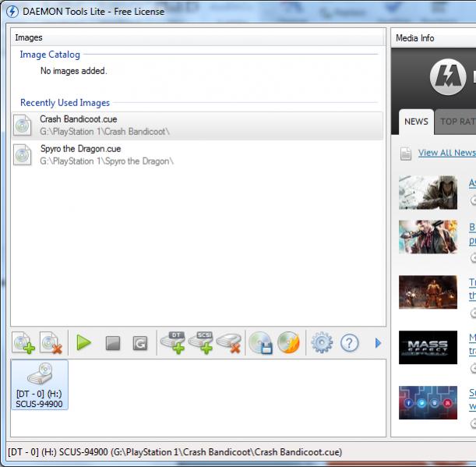This screenshot has width=476, height=467.
Task: Open the third news thumbnail with armored figure
Action: tap(428, 292)
